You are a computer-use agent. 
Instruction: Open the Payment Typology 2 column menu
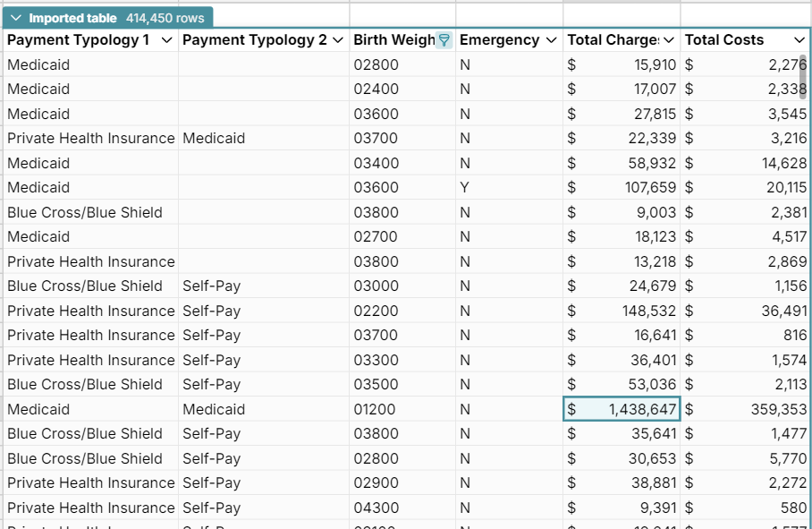click(x=339, y=39)
